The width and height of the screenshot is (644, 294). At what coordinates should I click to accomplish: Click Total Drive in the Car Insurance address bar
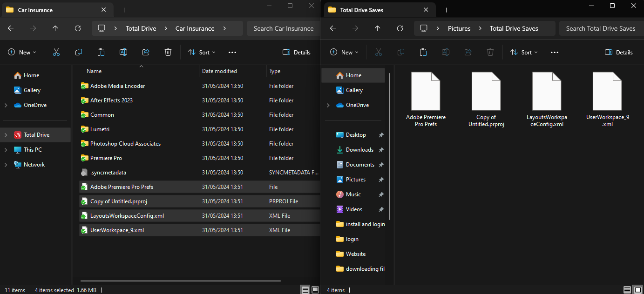point(141,28)
